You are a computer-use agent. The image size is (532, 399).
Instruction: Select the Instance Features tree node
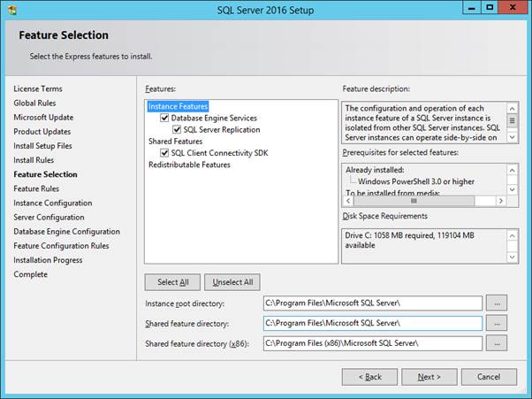click(x=178, y=106)
